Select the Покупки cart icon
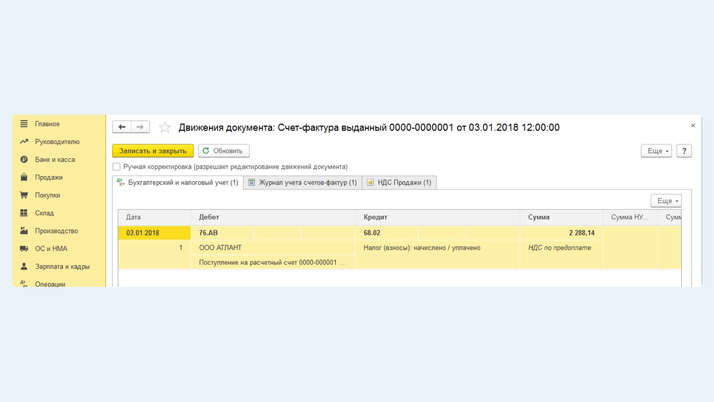 point(24,195)
